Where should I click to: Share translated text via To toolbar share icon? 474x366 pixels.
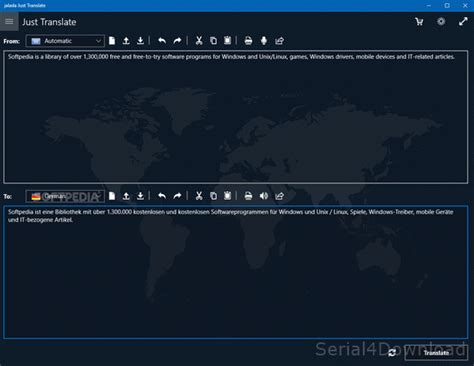tap(279, 196)
